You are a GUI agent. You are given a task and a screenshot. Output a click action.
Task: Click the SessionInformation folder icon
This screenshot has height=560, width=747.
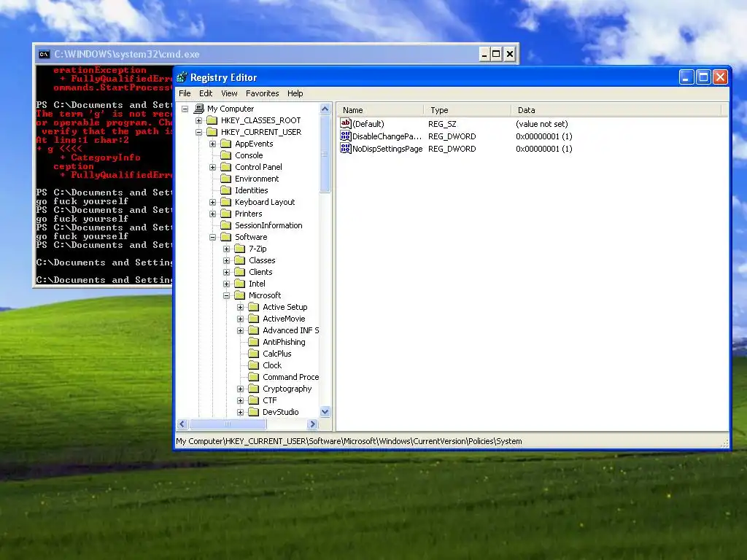coord(226,225)
